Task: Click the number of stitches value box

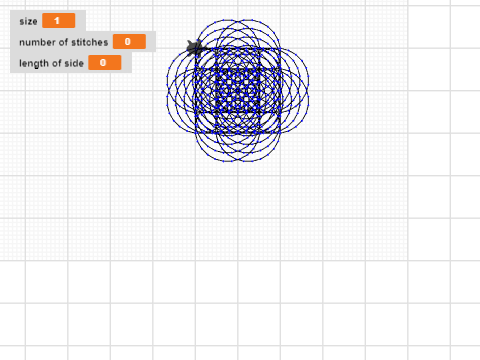Action: [129, 42]
